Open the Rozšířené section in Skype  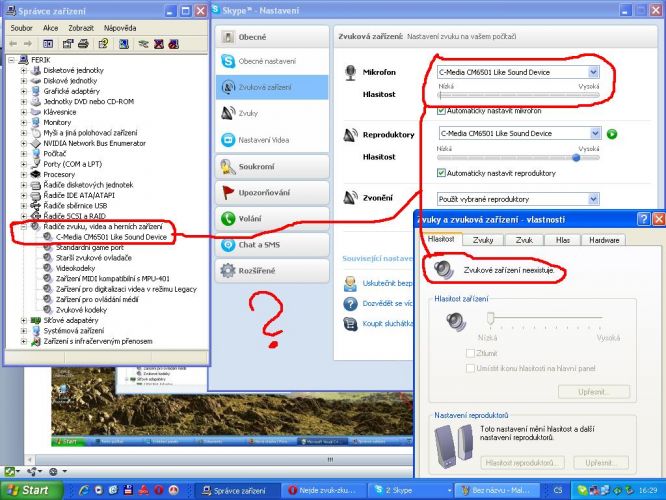tap(272, 271)
